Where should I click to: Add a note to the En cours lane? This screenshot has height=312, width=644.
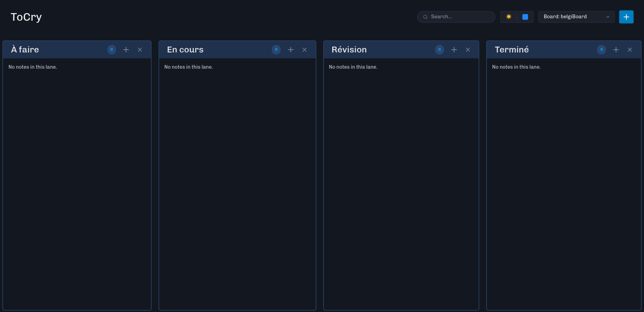(x=291, y=50)
